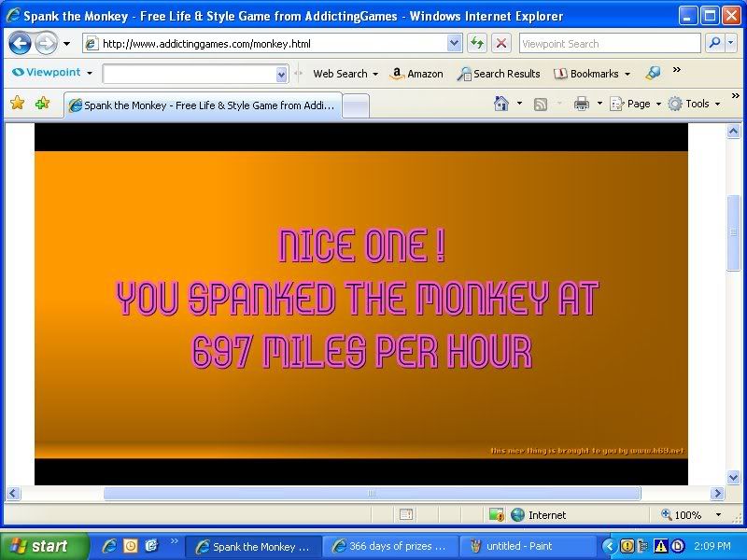The height and width of the screenshot is (560, 747).
Task: Go to Home page icon
Action: 501,104
